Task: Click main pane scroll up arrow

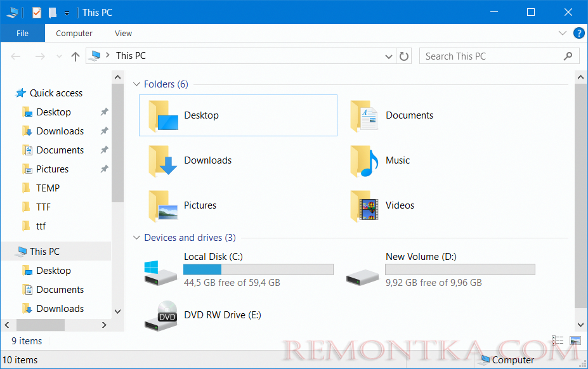Action: pos(580,77)
